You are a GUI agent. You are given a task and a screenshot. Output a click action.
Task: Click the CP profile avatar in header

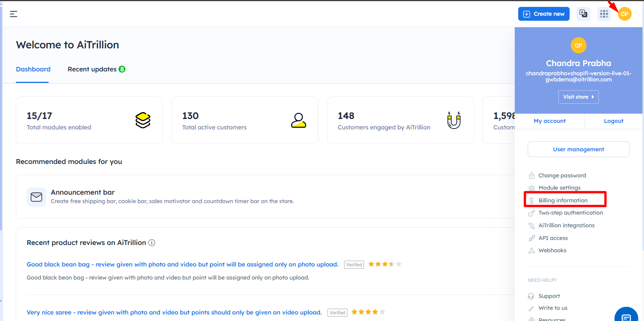[x=624, y=14]
